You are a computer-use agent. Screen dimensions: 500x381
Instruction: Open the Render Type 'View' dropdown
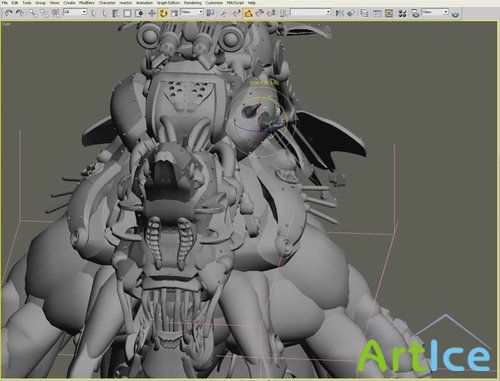pyautogui.click(x=435, y=12)
